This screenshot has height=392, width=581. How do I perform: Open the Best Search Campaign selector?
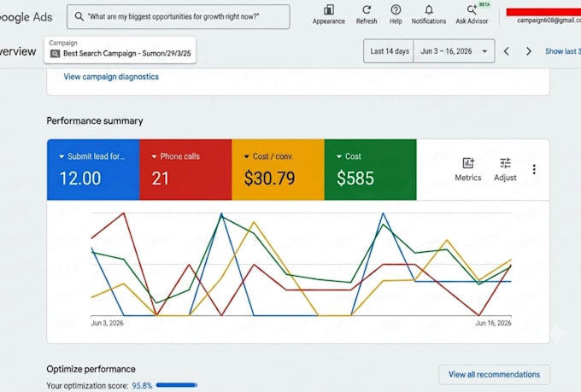120,50
